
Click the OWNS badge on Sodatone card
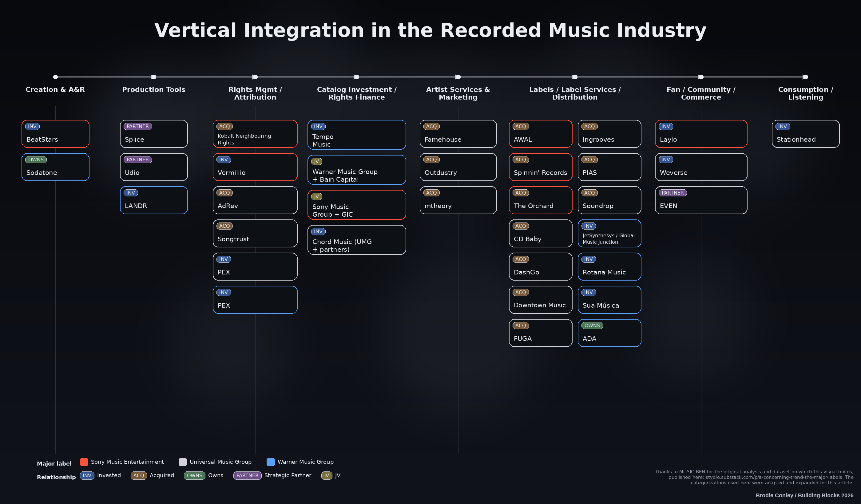(36, 159)
